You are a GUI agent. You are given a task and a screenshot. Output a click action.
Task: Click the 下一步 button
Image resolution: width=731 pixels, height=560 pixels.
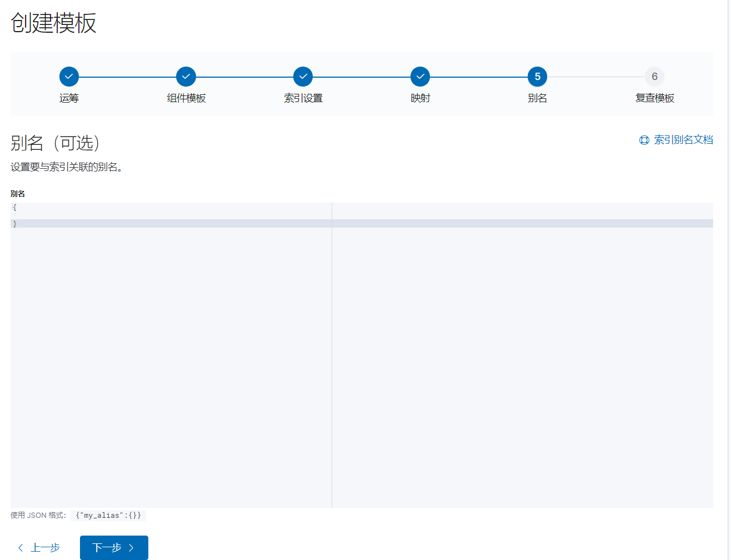114,548
